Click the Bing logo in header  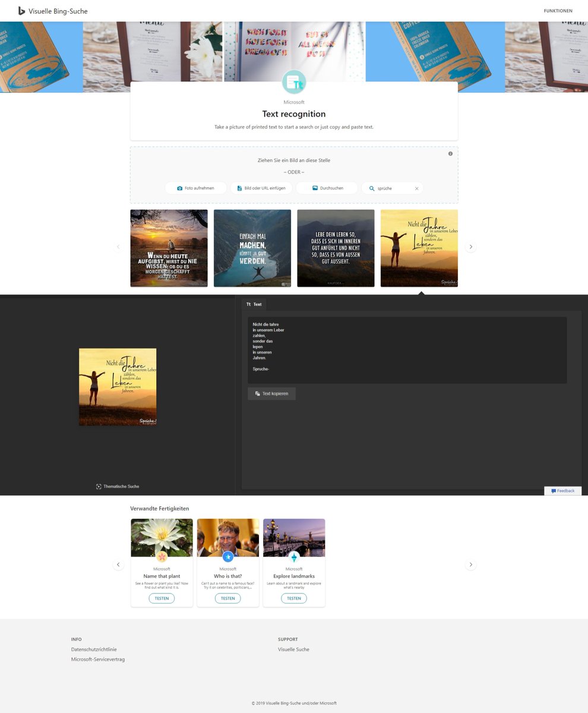point(21,11)
